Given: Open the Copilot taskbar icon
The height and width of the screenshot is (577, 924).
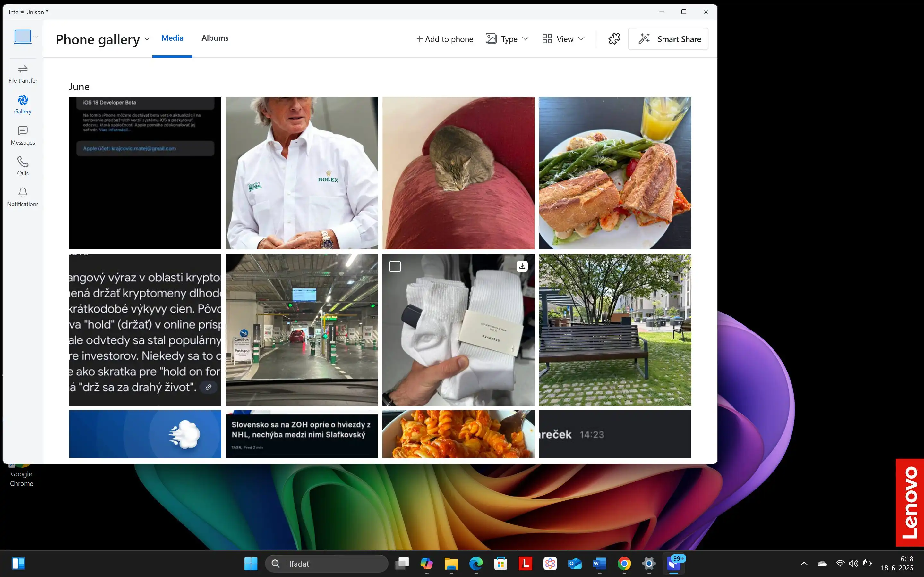Looking at the screenshot, I should tap(426, 563).
